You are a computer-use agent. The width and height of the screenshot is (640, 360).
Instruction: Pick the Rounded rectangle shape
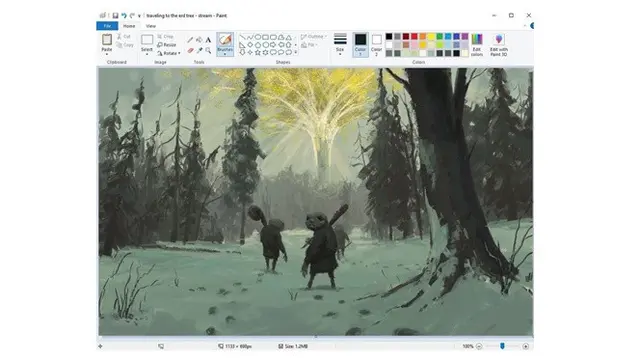(273, 37)
